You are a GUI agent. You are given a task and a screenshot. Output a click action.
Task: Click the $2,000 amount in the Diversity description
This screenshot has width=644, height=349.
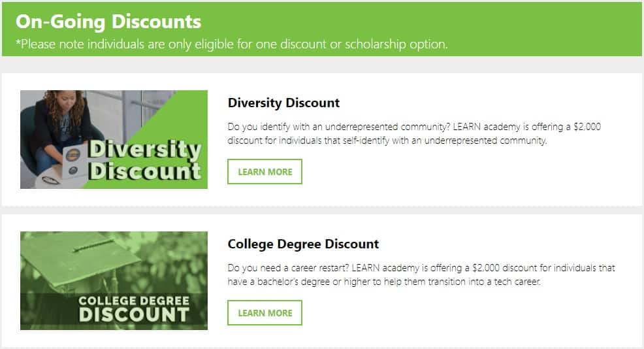pyautogui.click(x=587, y=127)
